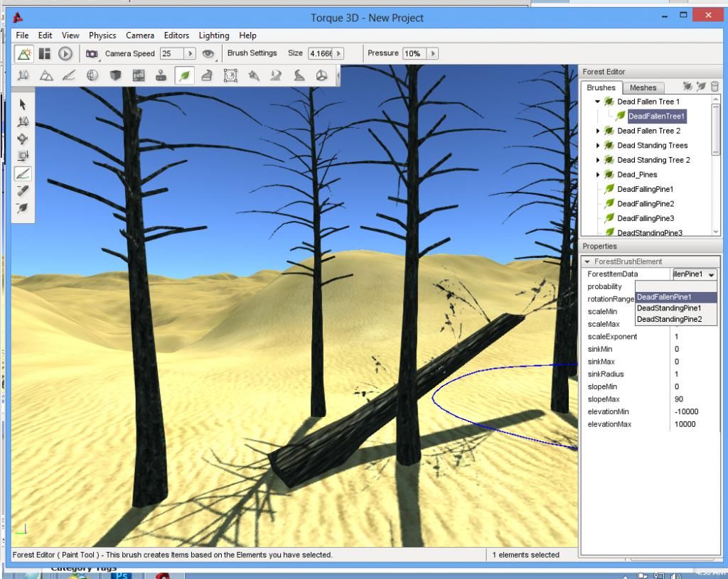
Task: Click the slopeMax value field
Action: [x=693, y=399]
